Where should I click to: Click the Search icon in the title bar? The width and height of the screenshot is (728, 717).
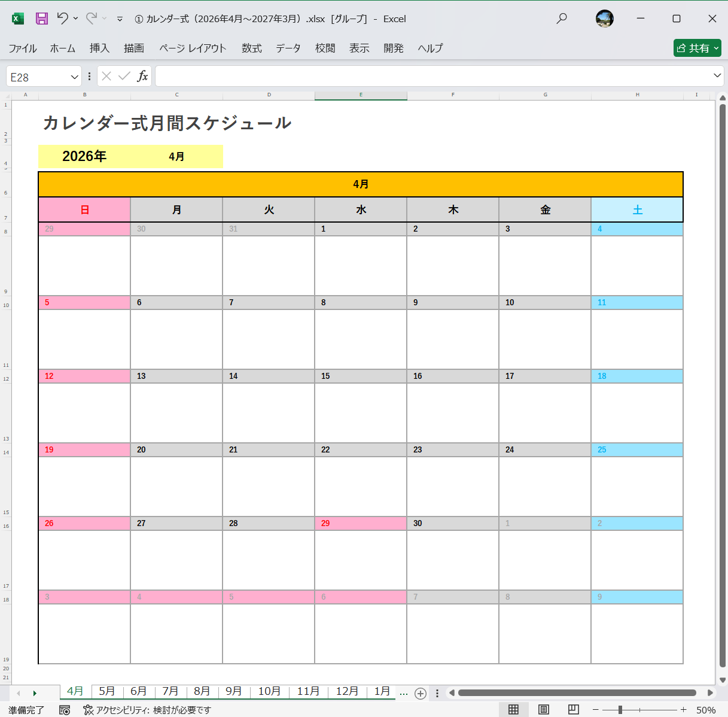562,19
